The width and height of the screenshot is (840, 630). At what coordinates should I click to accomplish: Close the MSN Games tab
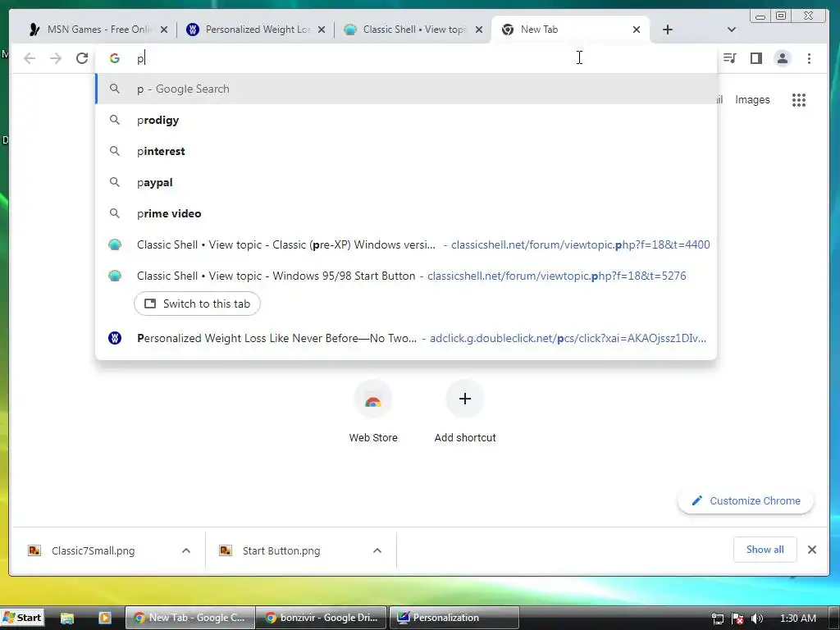pos(164,30)
